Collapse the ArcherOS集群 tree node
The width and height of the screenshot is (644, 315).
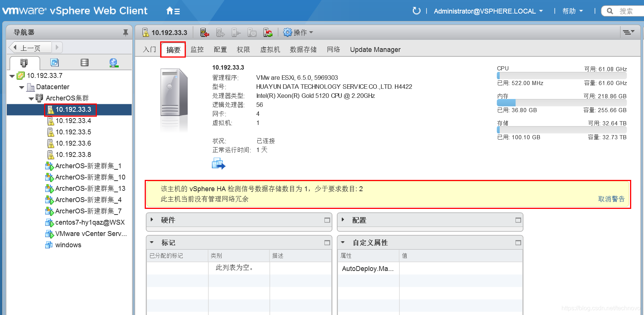tap(31, 99)
